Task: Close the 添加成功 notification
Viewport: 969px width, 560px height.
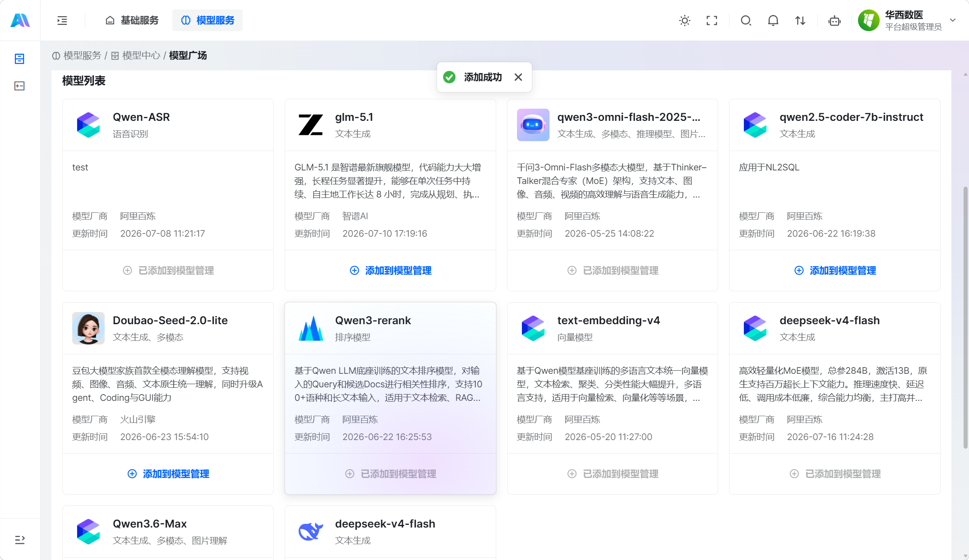Action: coord(518,77)
